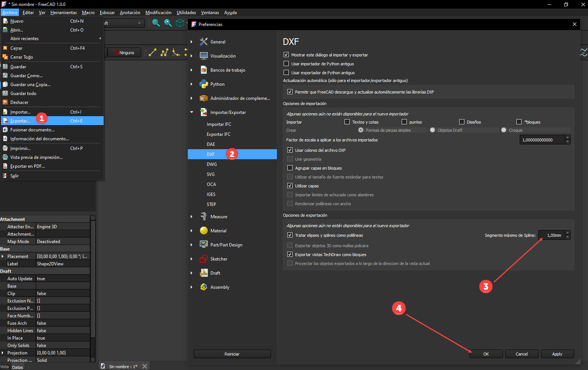Click the General preferences wrench icon
Viewport: 588px width, 370px height.
[x=204, y=42]
